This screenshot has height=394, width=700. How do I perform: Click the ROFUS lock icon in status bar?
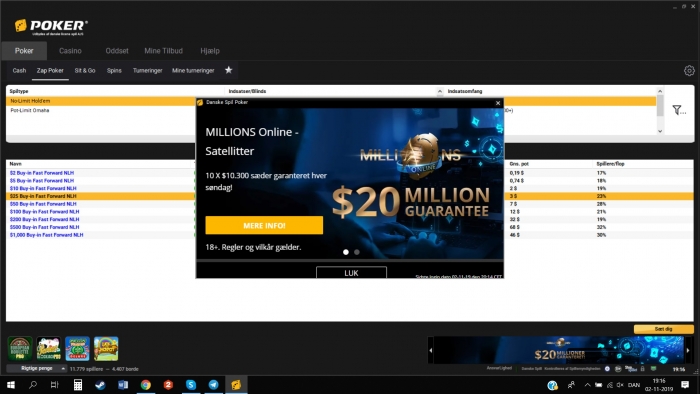tap(642, 369)
